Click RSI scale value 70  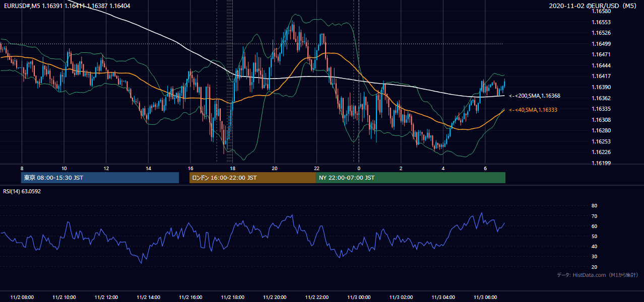pyautogui.click(x=594, y=216)
